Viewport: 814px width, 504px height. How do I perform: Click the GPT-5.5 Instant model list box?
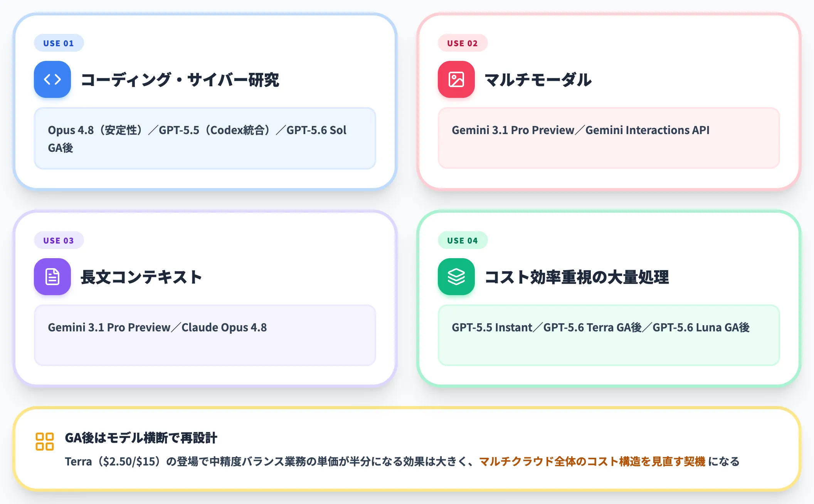(609, 335)
